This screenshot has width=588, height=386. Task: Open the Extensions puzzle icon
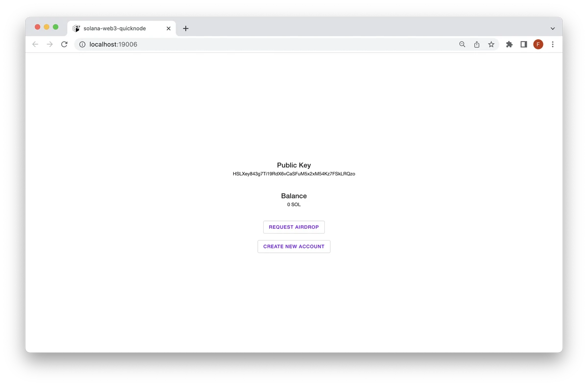pos(509,45)
